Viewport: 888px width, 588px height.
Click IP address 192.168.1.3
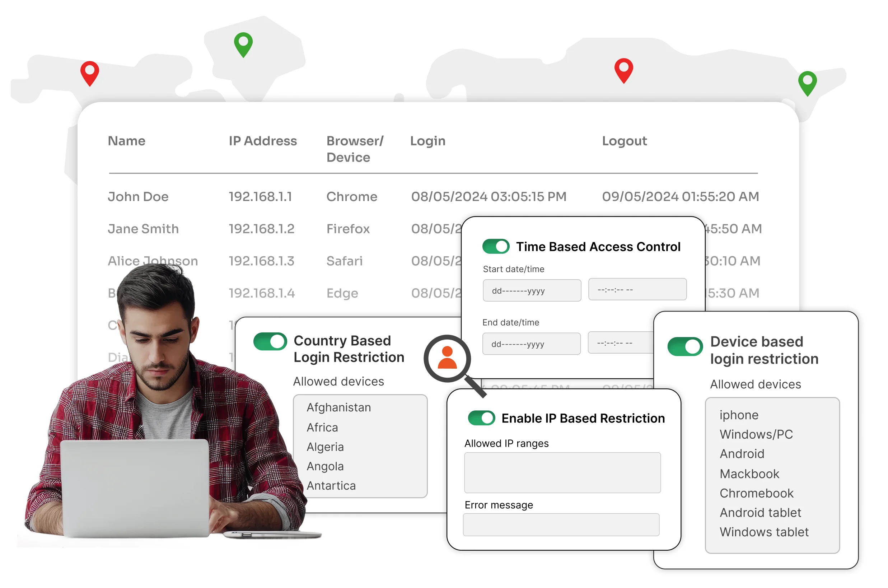pos(261,261)
